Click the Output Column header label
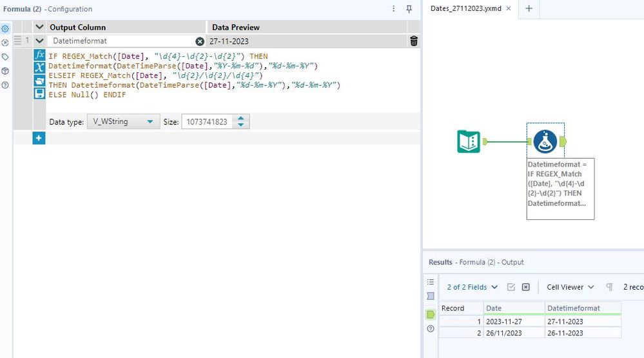 coord(77,27)
